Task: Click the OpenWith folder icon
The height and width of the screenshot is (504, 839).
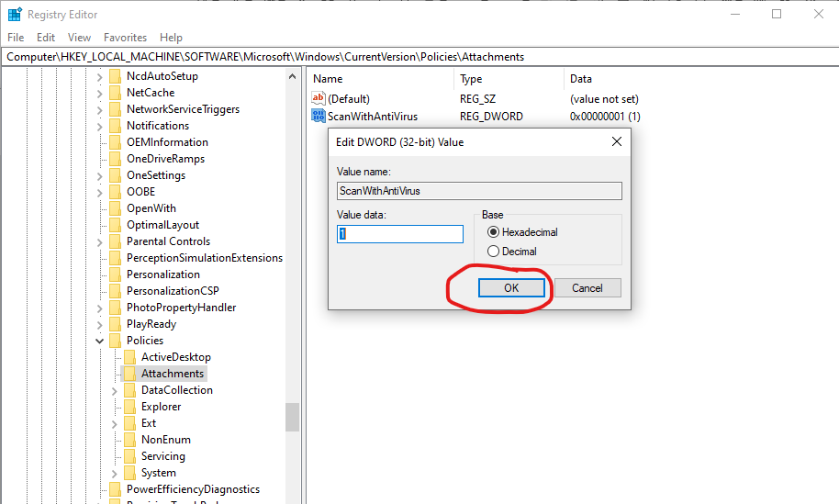Action: click(x=115, y=208)
